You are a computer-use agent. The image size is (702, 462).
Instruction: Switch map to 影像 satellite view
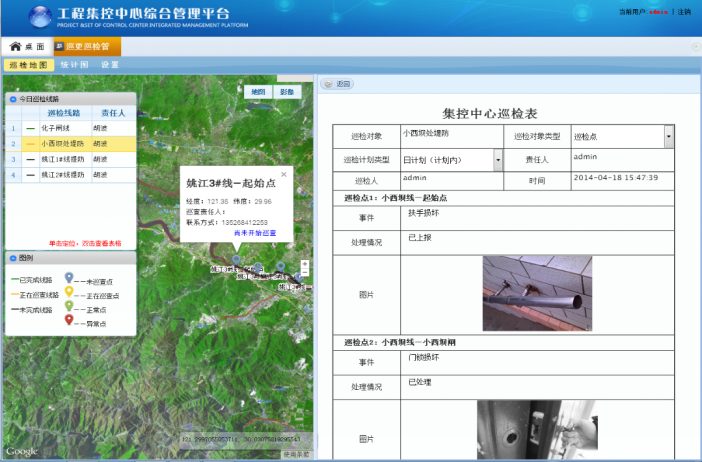pyautogui.click(x=287, y=91)
